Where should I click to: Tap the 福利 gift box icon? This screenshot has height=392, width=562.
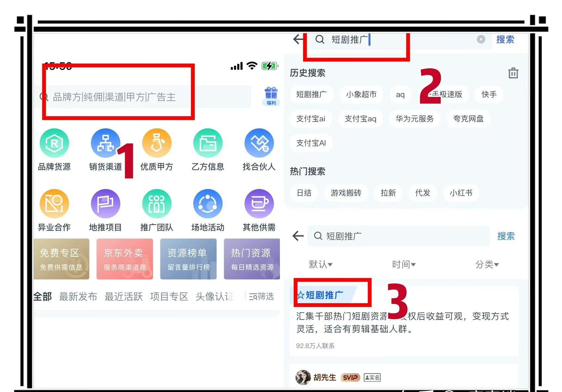click(271, 96)
